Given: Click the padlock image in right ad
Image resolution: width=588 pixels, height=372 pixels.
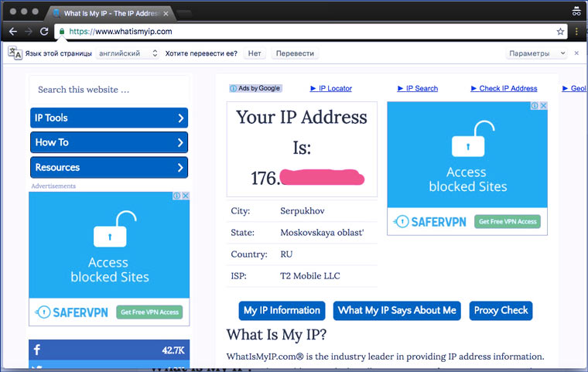Looking at the screenshot, I should click(473, 138).
